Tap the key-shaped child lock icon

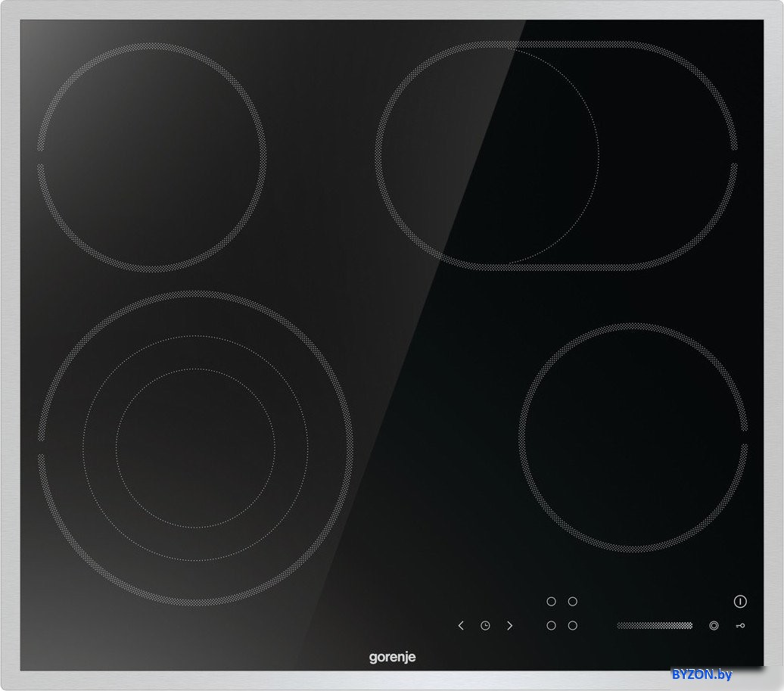[x=740, y=625]
